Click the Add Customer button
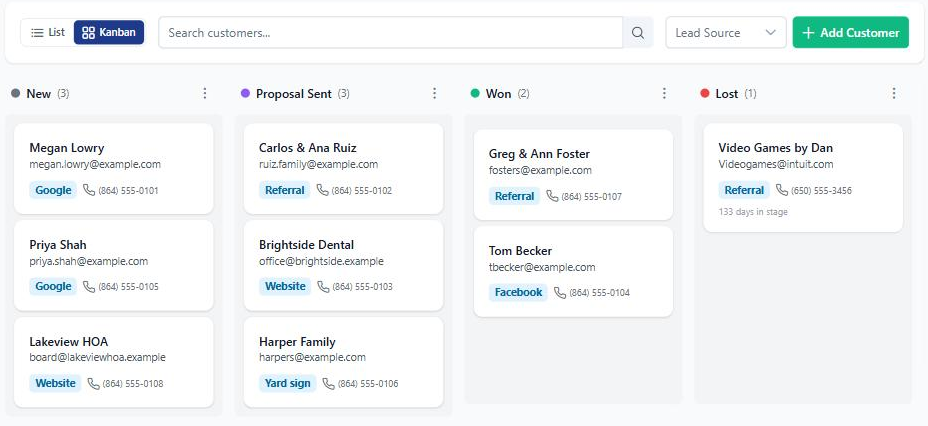 point(850,33)
